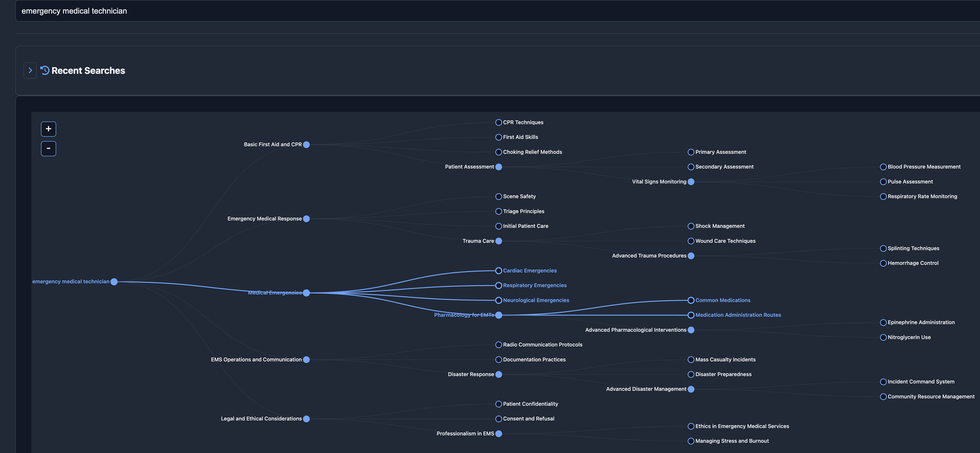
Task: Open the Cardiac Emergencies topic link
Action: [530, 270]
